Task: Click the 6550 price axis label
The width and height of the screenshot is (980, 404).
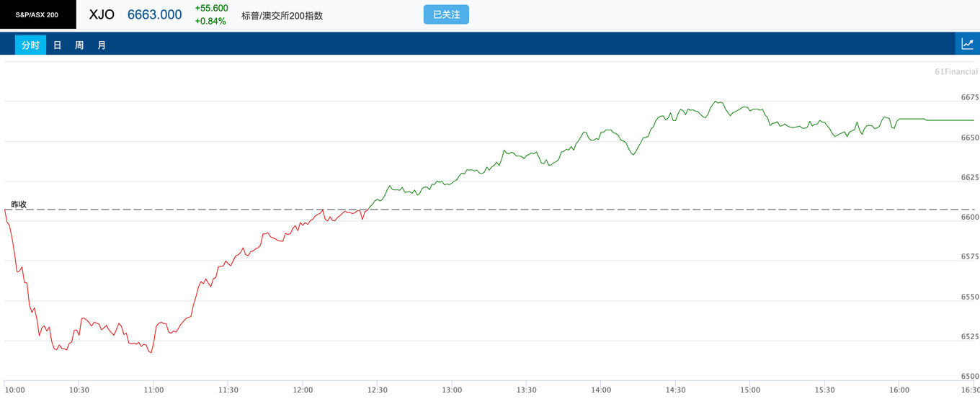Action: [x=970, y=297]
